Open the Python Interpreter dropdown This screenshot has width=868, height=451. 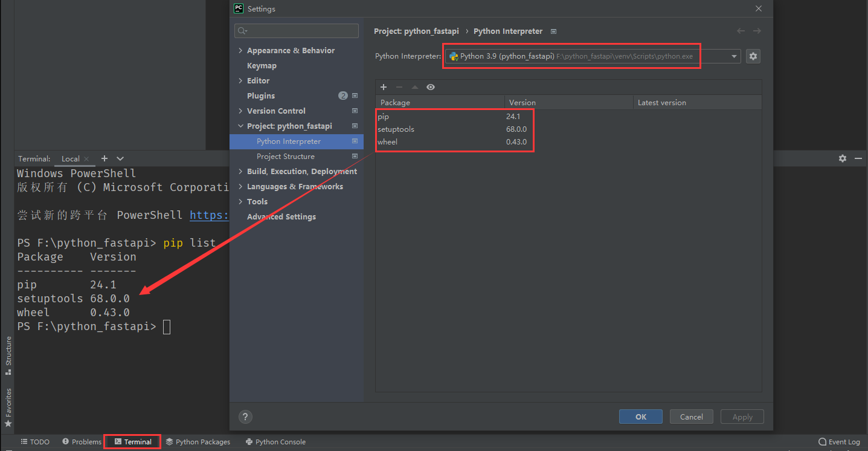[x=734, y=56]
